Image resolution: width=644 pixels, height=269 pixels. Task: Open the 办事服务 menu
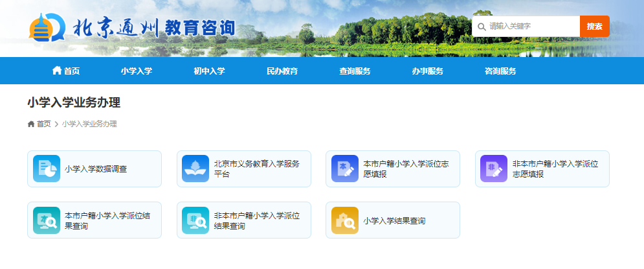pyautogui.click(x=428, y=71)
